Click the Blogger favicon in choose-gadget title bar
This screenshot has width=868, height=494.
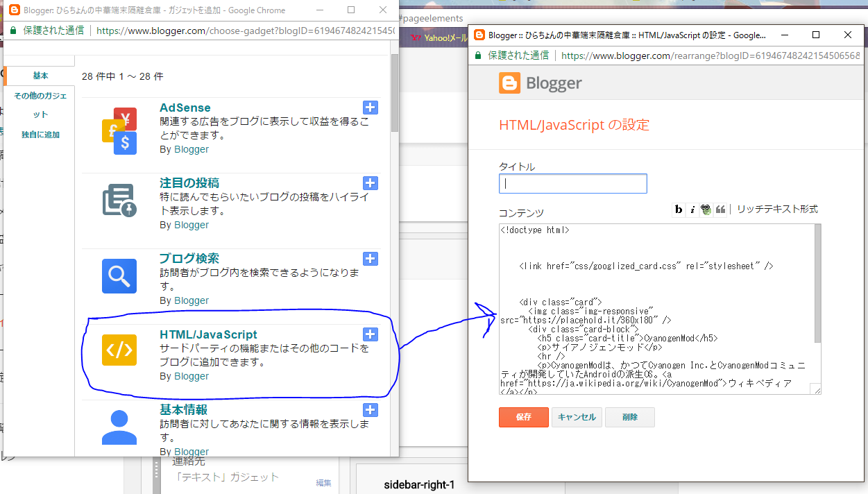pyautogui.click(x=14, y=10)
